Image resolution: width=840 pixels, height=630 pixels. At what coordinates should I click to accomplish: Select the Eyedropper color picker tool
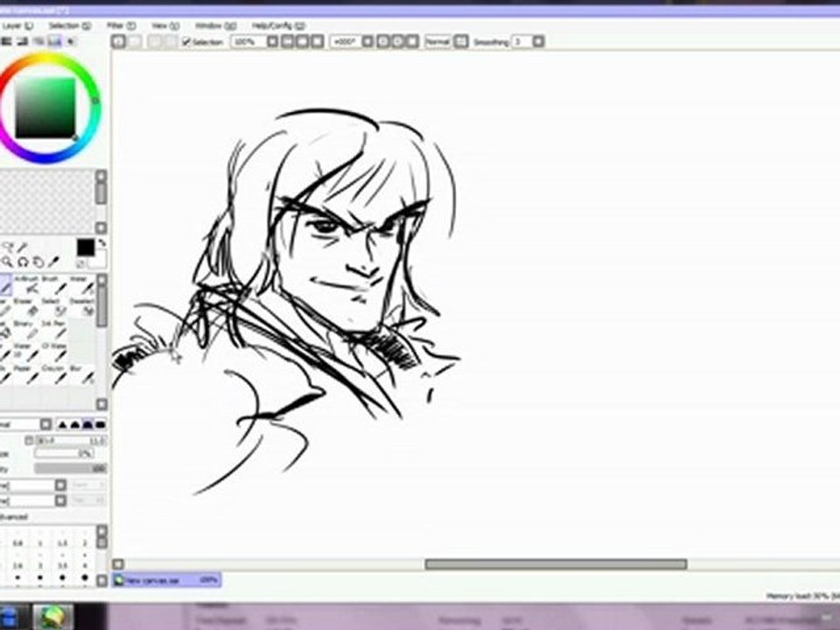click(53, 262)
